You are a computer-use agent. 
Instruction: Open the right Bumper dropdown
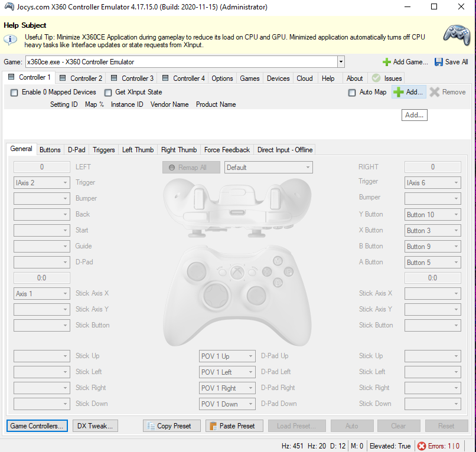coord(432,198)
